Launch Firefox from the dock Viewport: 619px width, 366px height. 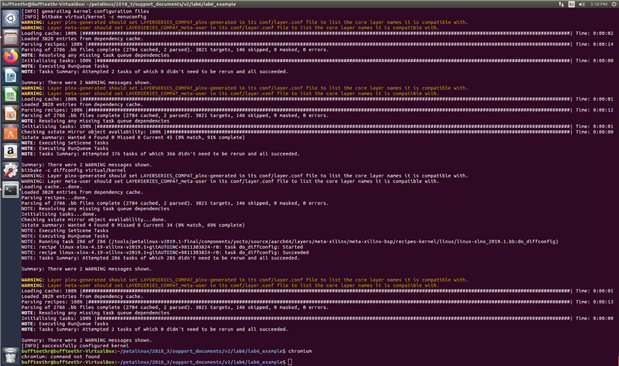[11, 56]
